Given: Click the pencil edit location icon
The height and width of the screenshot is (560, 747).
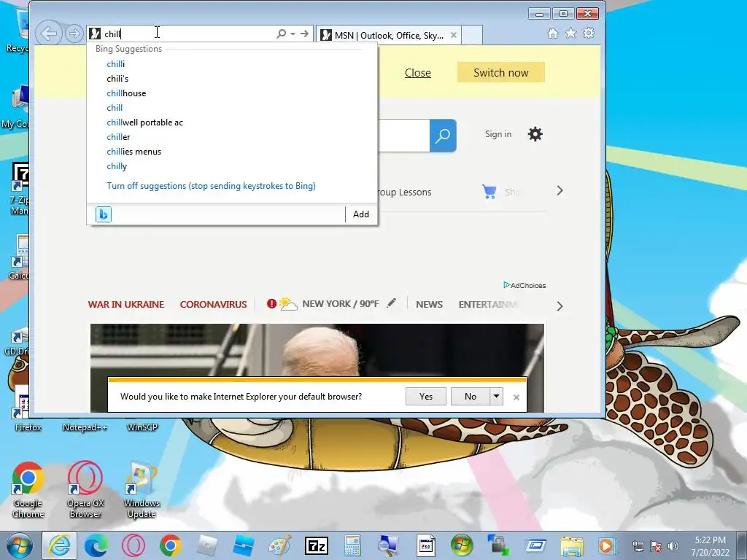Looking at the screenshot, I should (391, 303).
